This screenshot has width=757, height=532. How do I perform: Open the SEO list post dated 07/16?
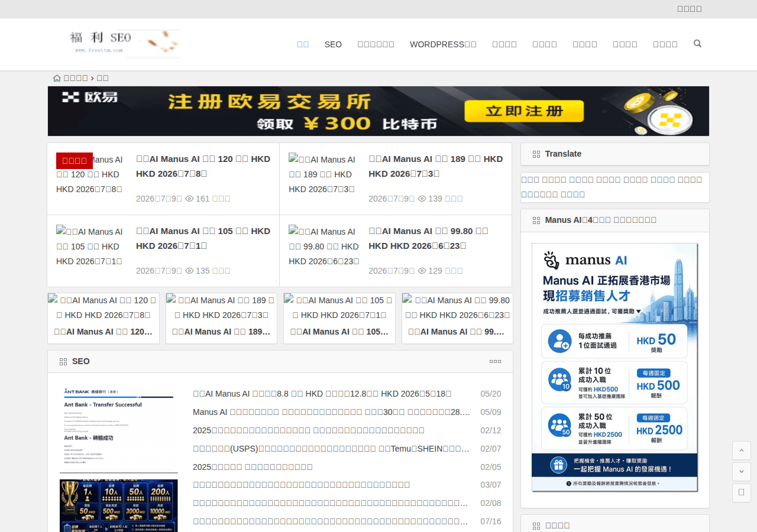331,521
